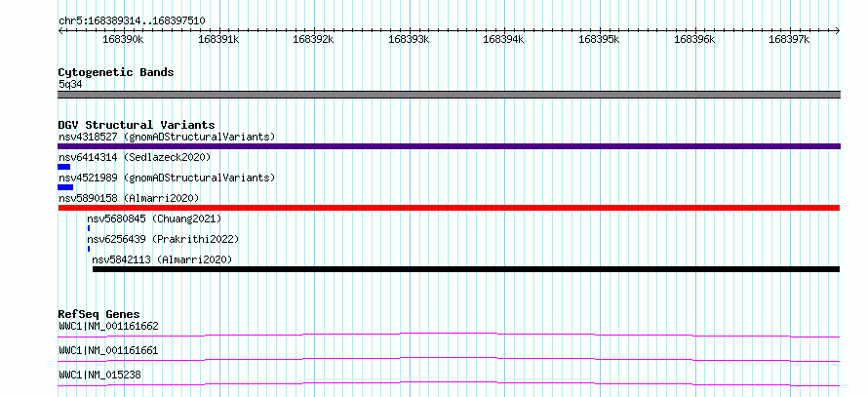Select transcript label WWC1|NM_001161661

click(x=108, y=350)
